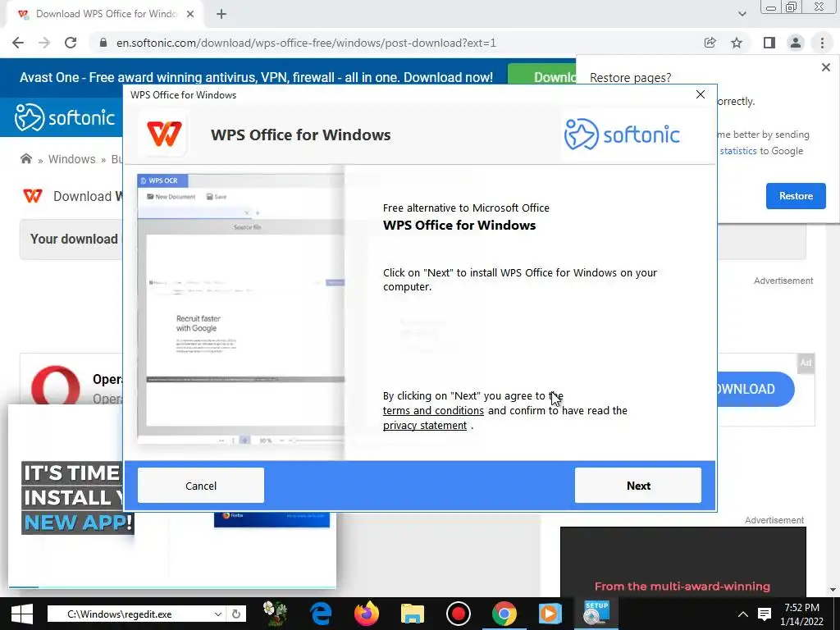Screen dimensions: 840x630
Task: Switch to Chrome on the taskbar
Action: click(504, 614)
